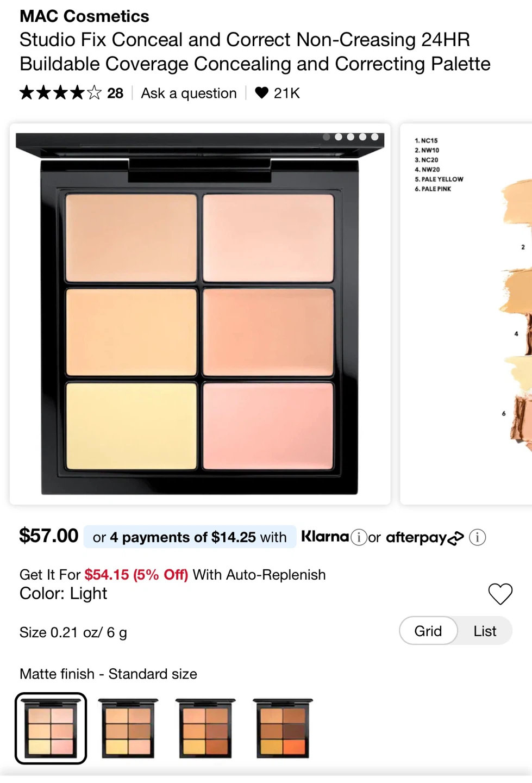Switch swatch view to Grid
The height and width of the screenshot is (783, 532).
(428, 631)
